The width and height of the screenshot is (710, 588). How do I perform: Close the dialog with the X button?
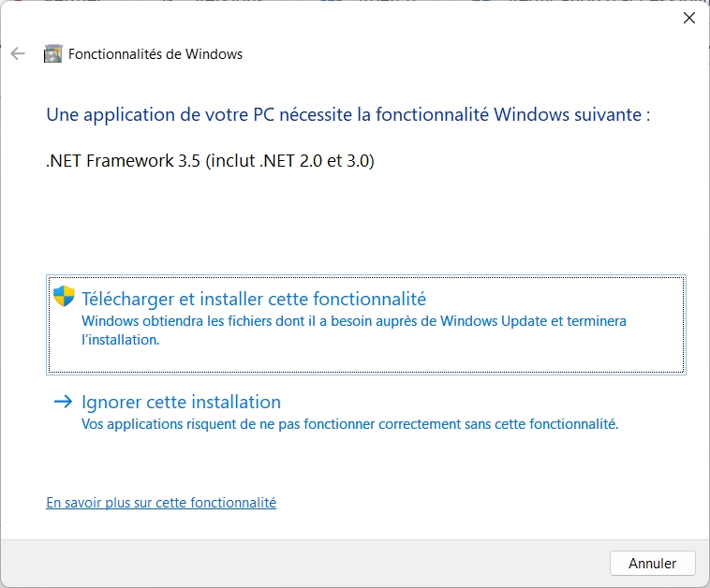tap(688, 17)
